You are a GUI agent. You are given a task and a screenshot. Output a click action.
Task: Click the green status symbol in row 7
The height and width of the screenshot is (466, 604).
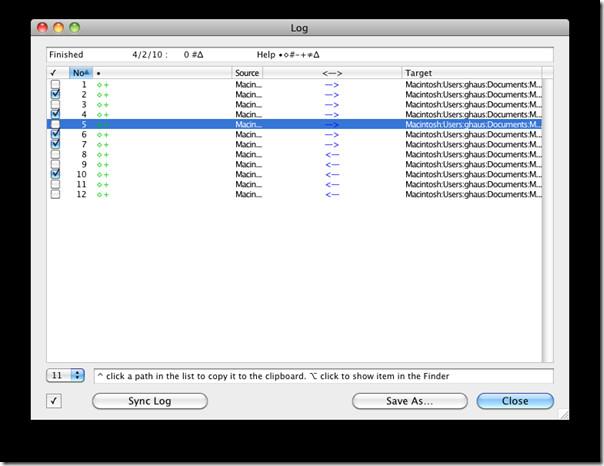102,145
